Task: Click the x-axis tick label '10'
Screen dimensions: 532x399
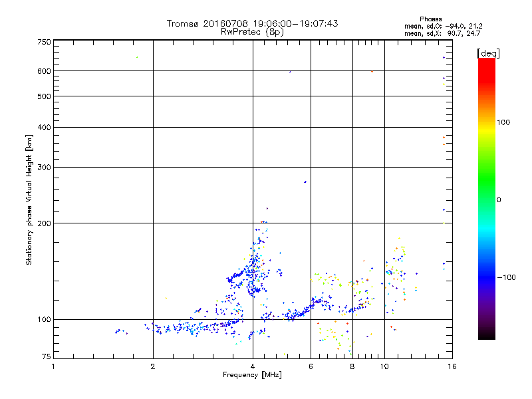Action: click(384, 366)
